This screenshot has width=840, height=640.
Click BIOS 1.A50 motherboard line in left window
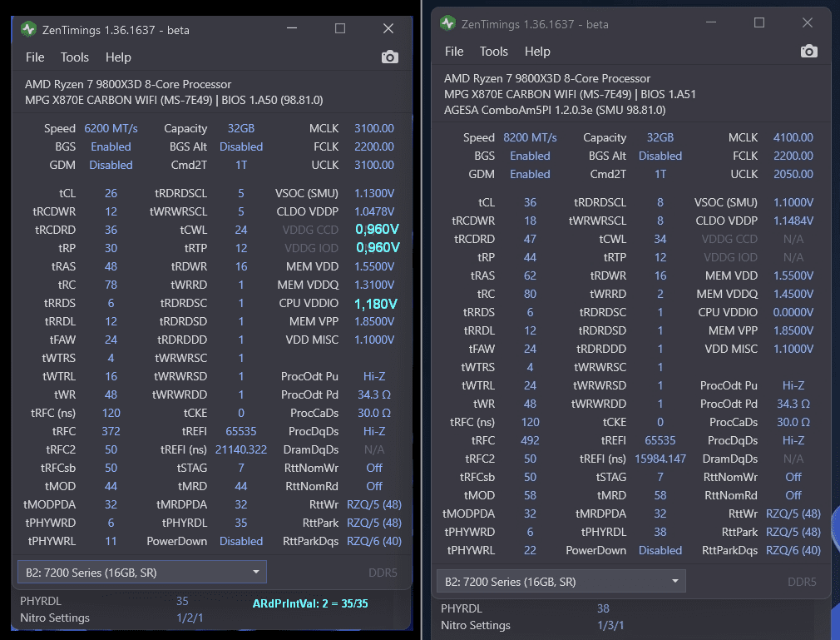(174, 100)
